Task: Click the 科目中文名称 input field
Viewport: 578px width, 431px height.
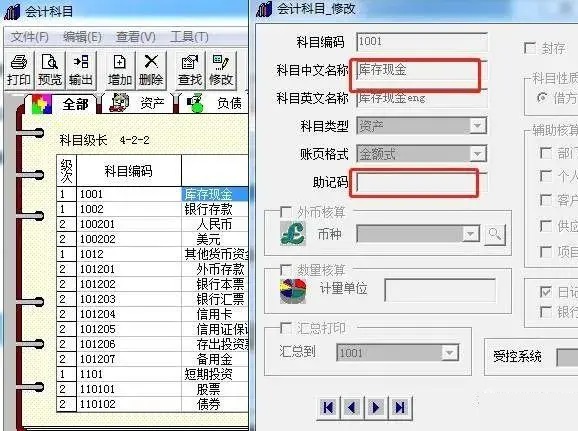Action: pos(422,70)
